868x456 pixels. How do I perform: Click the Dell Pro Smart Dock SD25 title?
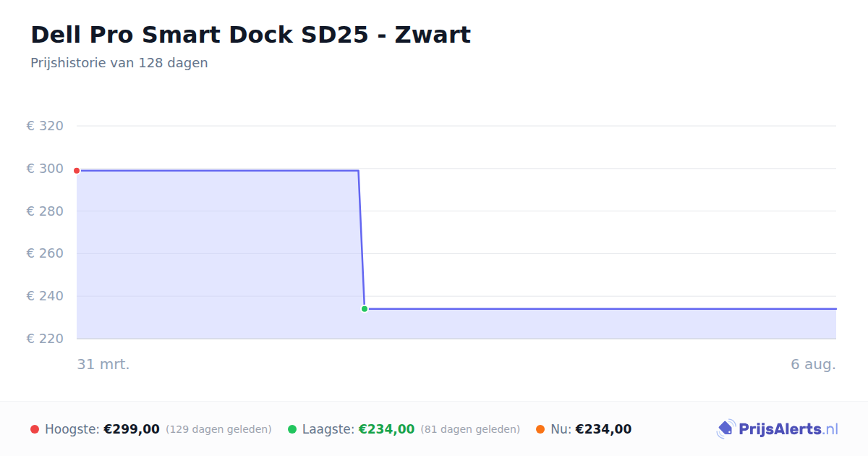(x=250, y=35)
